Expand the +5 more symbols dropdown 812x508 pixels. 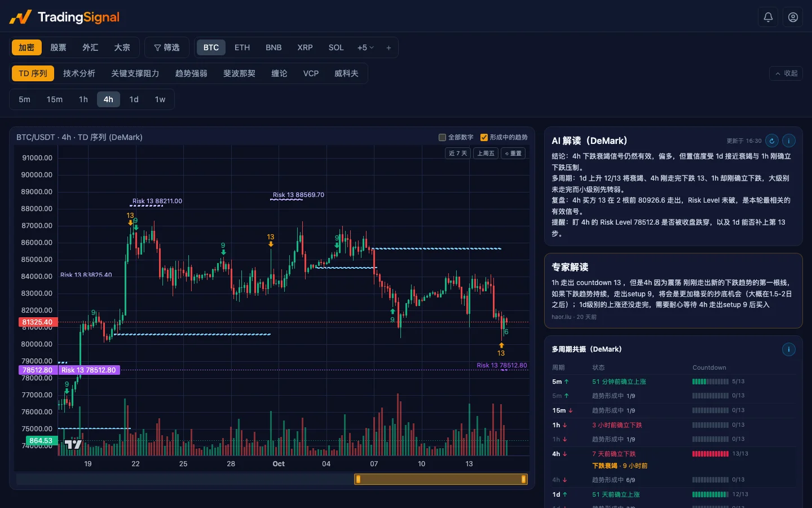click(x=365, y=47)
